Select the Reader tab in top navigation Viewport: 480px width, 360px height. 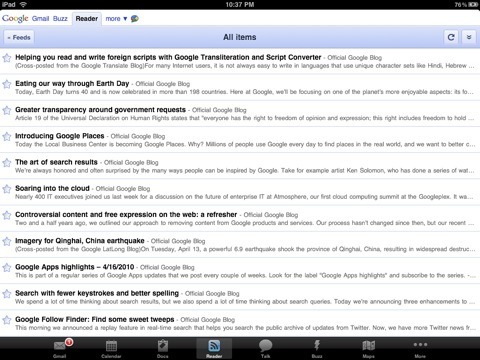point(87,19)
